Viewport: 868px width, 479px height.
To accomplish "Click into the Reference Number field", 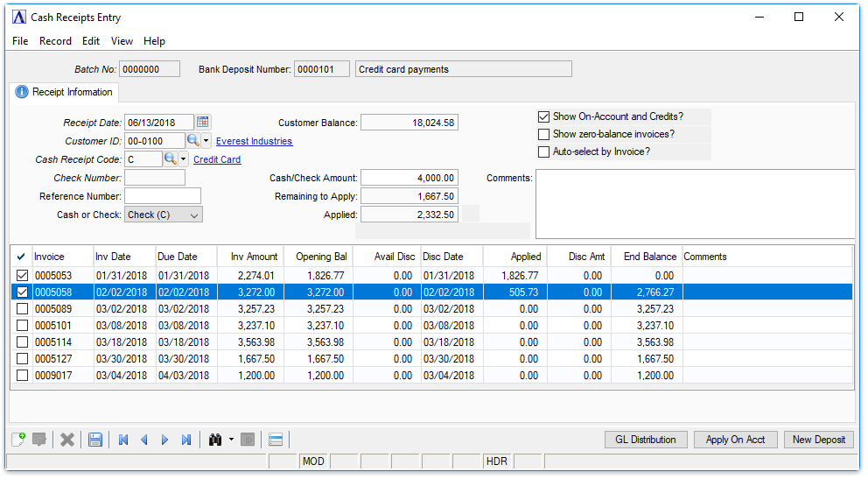I will pyautogui.click(x=163, y=196).
